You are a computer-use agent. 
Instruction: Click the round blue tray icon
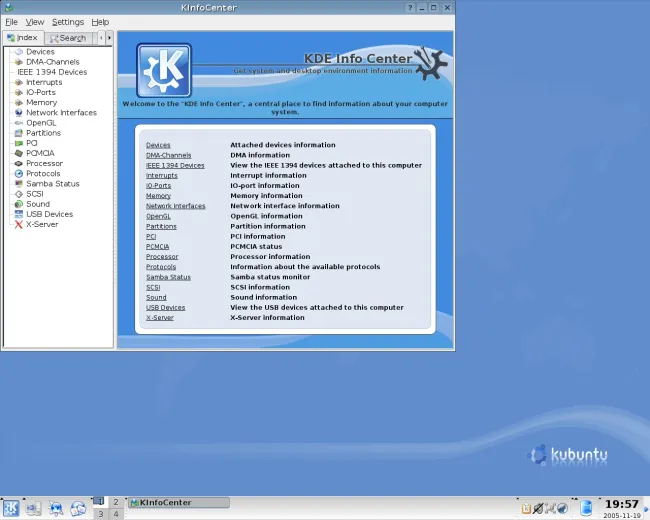tap(562, 508)
